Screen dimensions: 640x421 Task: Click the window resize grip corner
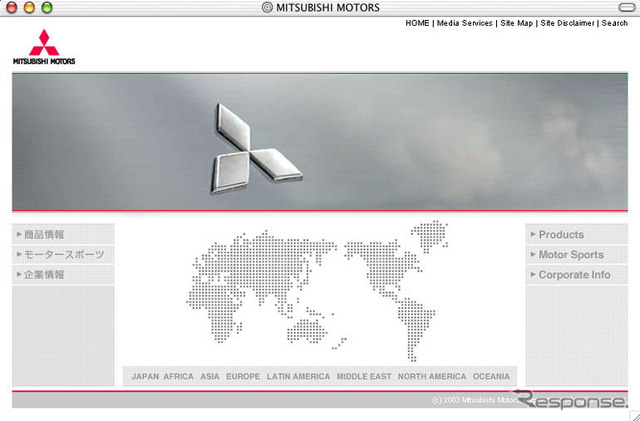[x=635, y=416]
